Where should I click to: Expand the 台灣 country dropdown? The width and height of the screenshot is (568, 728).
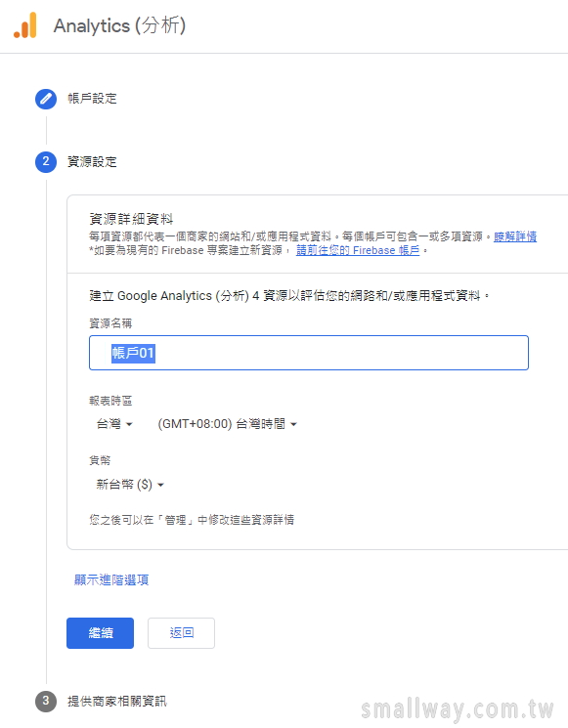(x=114, y=424)
